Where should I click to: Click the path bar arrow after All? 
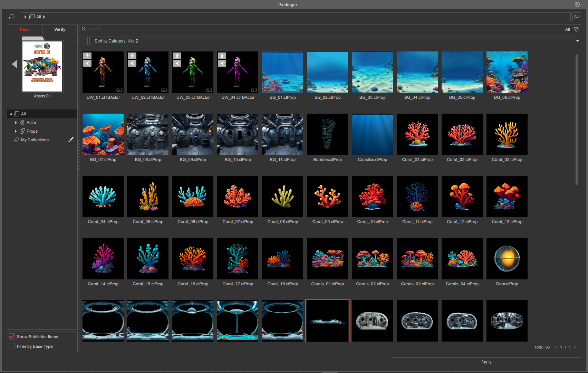tap(44, 17)
